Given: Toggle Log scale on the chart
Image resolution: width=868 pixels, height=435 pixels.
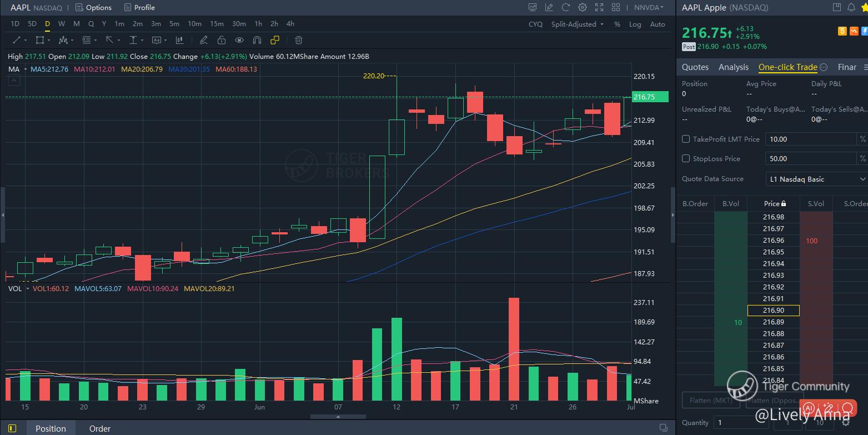Looking at the screenshot, I should coord(635,24).
